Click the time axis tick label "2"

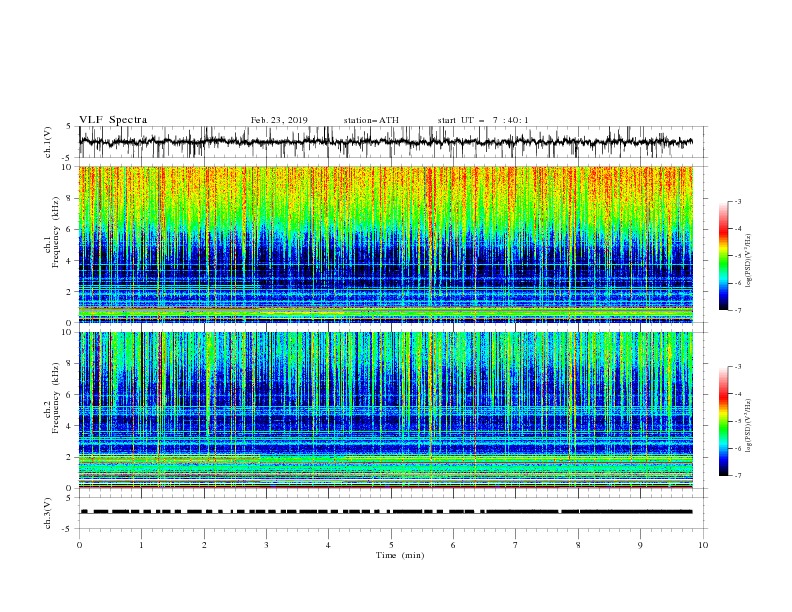(204, 545)
